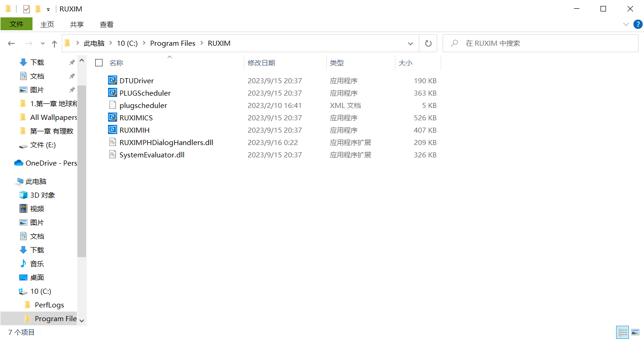
Task: Open 3D 对象 in the navigation pane
Action: (37, 195)
